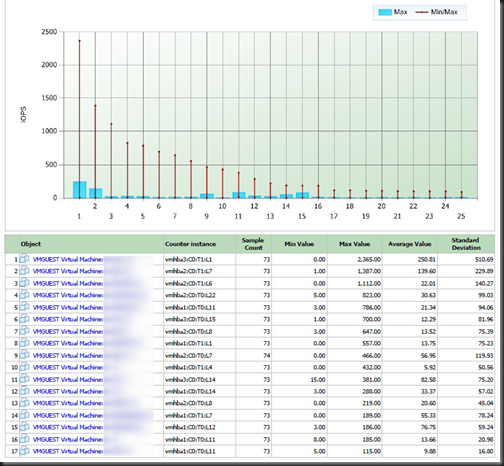This screenshot has height=466, width=504.
Task: Click the Max legend blue swatch
Action: [x=385, y=12]
